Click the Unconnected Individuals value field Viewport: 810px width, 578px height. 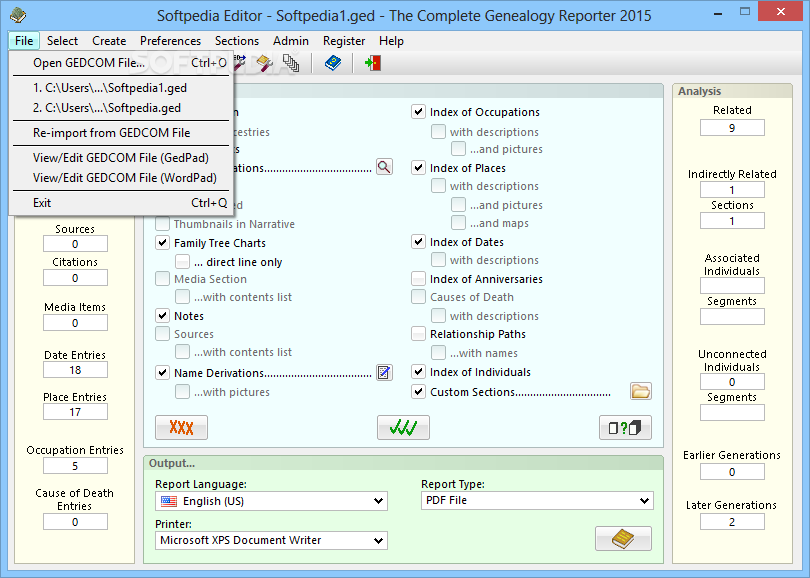pos(732,382)
